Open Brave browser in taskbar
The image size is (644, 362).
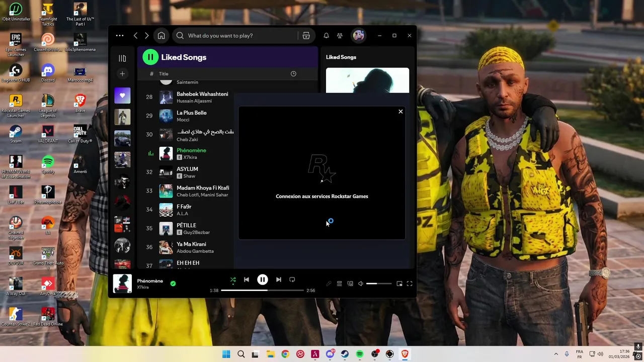(405, 354)
